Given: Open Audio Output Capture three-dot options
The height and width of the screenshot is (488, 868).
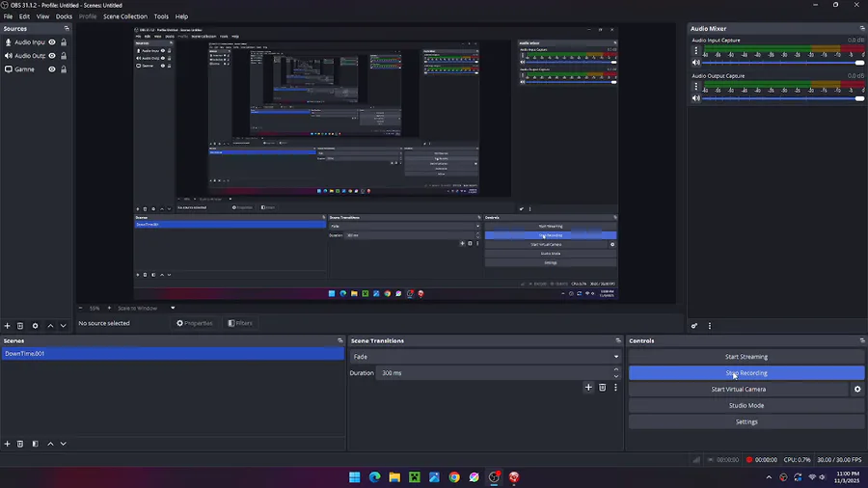Looking at the screenshot, I should pos(696,86).
